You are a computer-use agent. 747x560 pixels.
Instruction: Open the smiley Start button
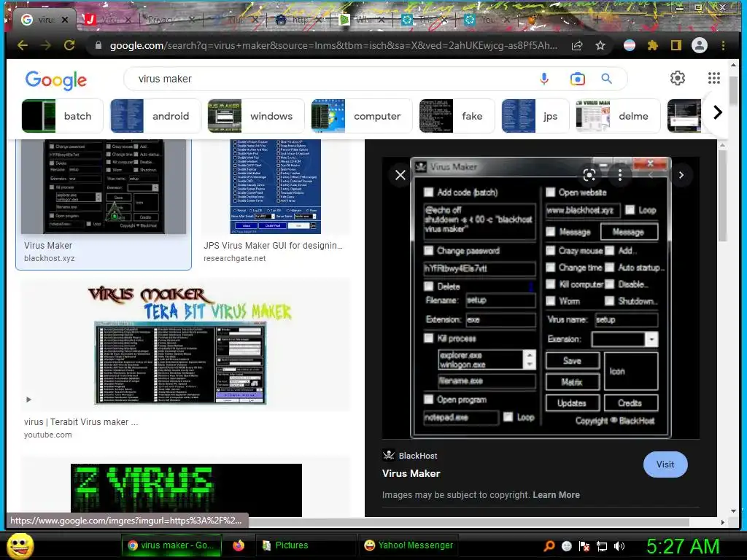pyautogui.click(x=20, y=545)
